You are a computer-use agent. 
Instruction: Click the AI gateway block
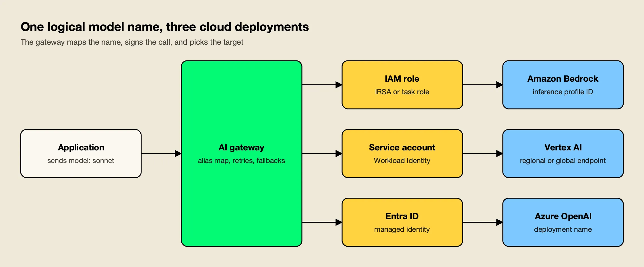[x=242, y=154]
